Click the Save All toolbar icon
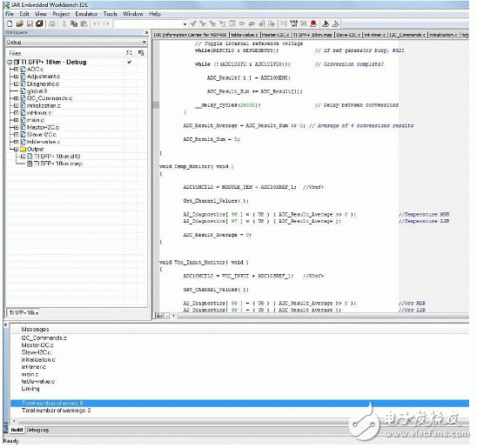This screenshot has width=477, height=448. 39,23
